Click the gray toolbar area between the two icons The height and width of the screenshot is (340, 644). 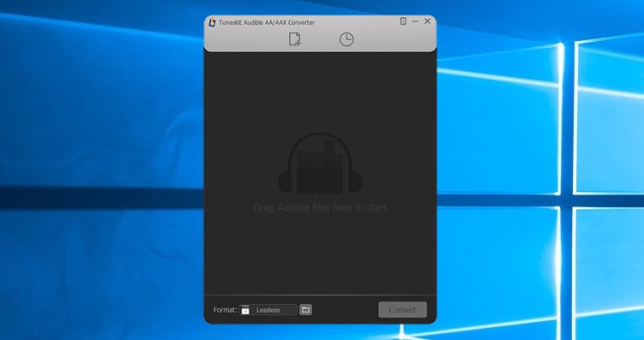point(321,39)
